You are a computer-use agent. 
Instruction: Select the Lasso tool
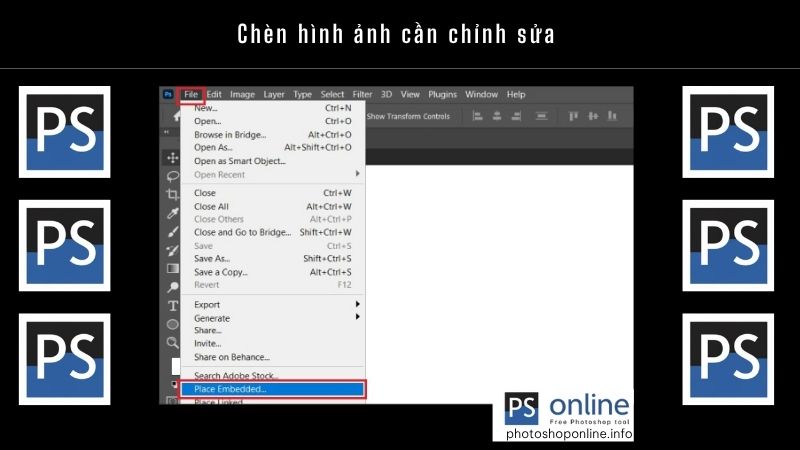tap(172, 176)
